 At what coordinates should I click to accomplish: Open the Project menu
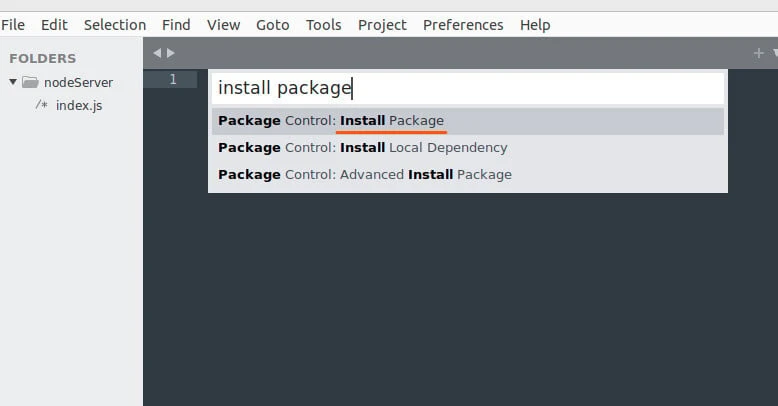point(382,24)
